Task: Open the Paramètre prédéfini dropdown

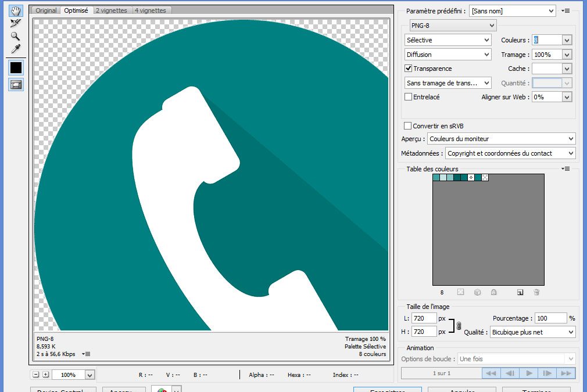Action: coord(513,11)
